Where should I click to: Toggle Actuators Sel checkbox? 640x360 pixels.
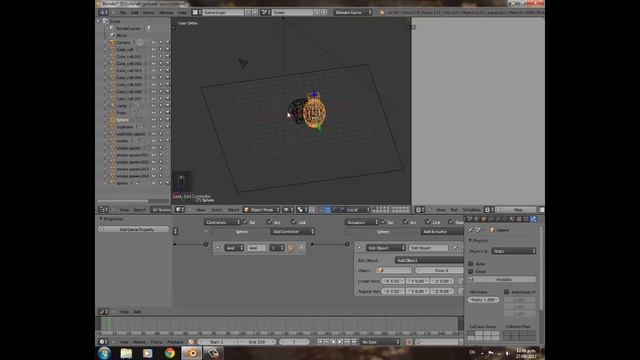383,222
